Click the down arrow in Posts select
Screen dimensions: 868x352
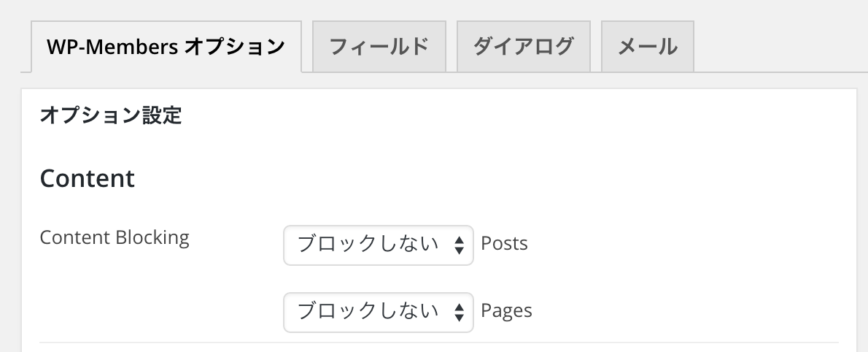[x=459, y=250]
